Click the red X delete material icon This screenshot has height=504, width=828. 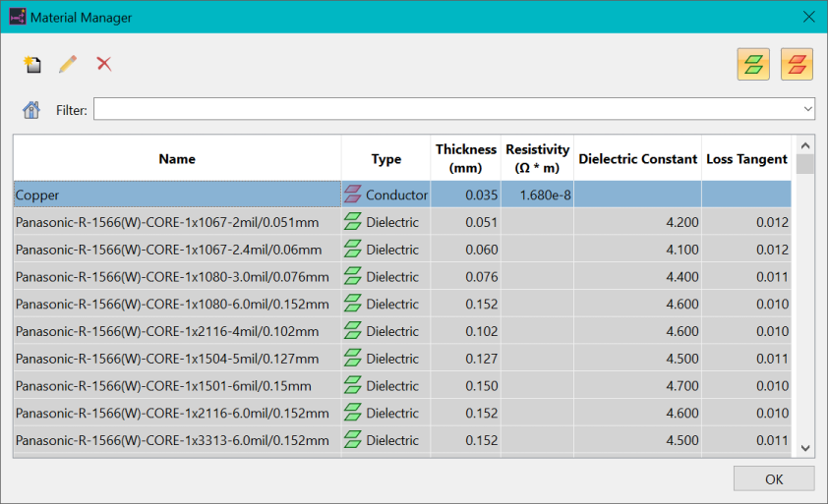104,64
